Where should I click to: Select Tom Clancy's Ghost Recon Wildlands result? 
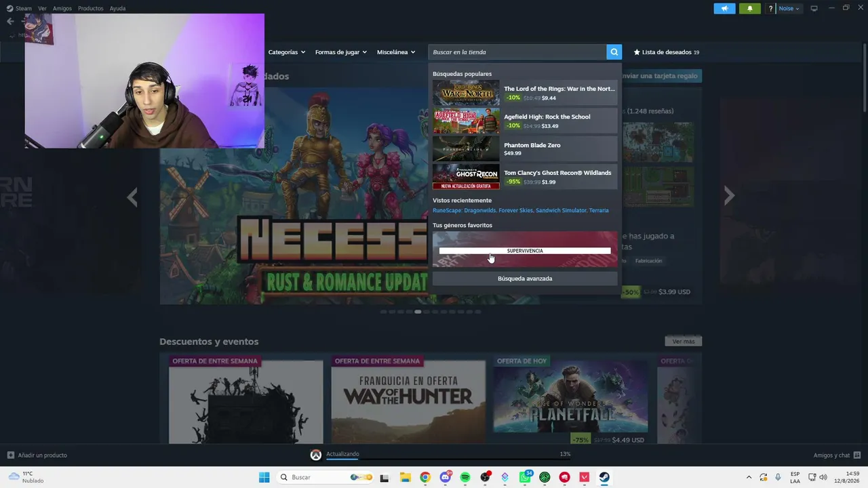click(x=525, y=177)
